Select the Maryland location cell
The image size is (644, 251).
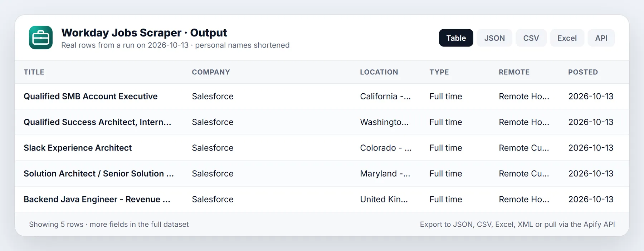coord(385,174)
